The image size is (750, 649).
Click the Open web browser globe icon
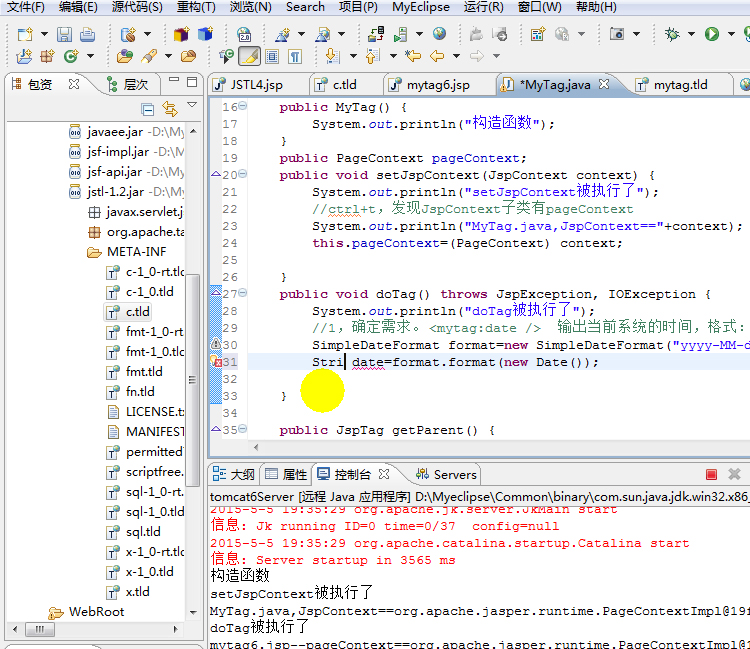[x=439, y=33]
